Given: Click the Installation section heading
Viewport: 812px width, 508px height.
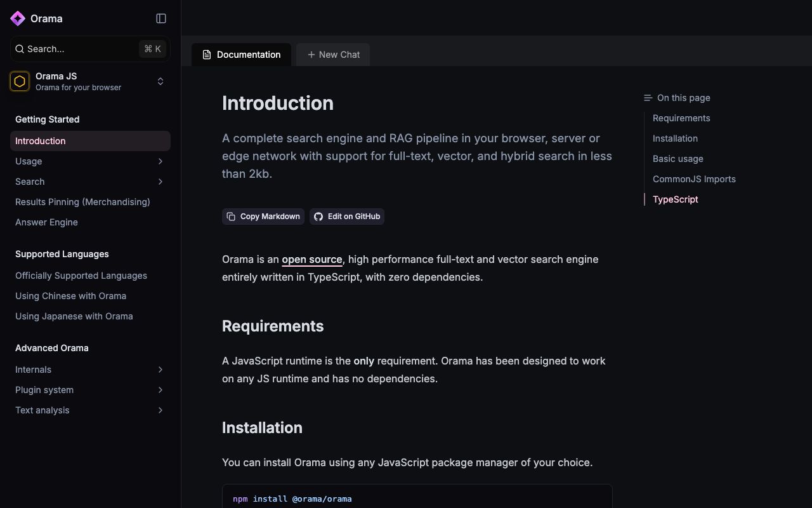Looking at the screenshot, I should [262, 427].
